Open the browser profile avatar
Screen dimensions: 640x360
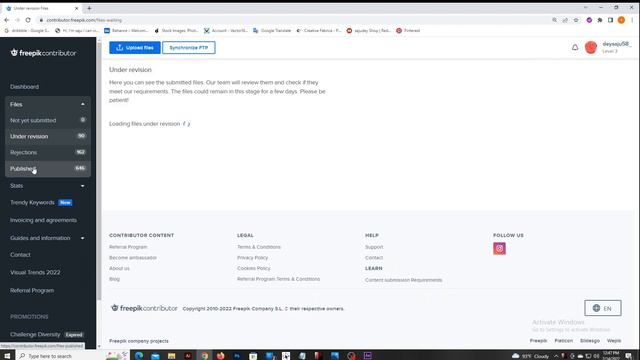[621, 20]
